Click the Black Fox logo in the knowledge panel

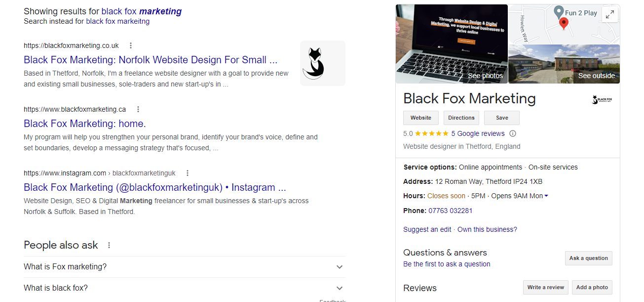[x=601, y=99]
